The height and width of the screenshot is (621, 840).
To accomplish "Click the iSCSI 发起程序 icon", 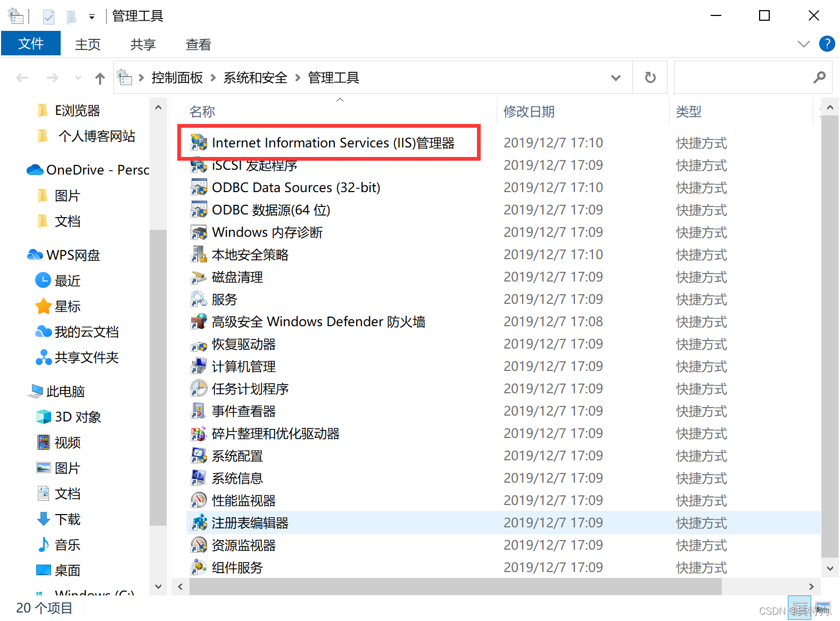I will [x=199, y=165].
